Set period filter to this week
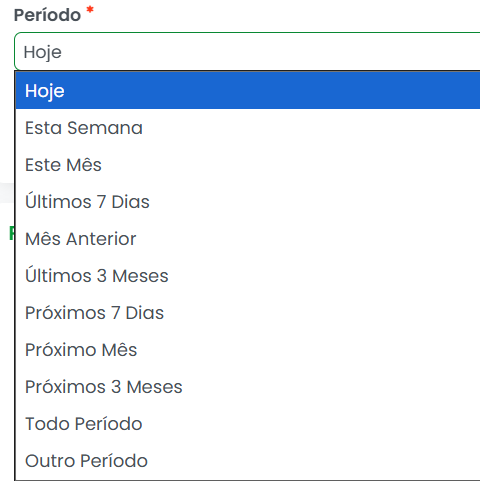480x496 pixels. pyautogui.click(x=248, y=128)
